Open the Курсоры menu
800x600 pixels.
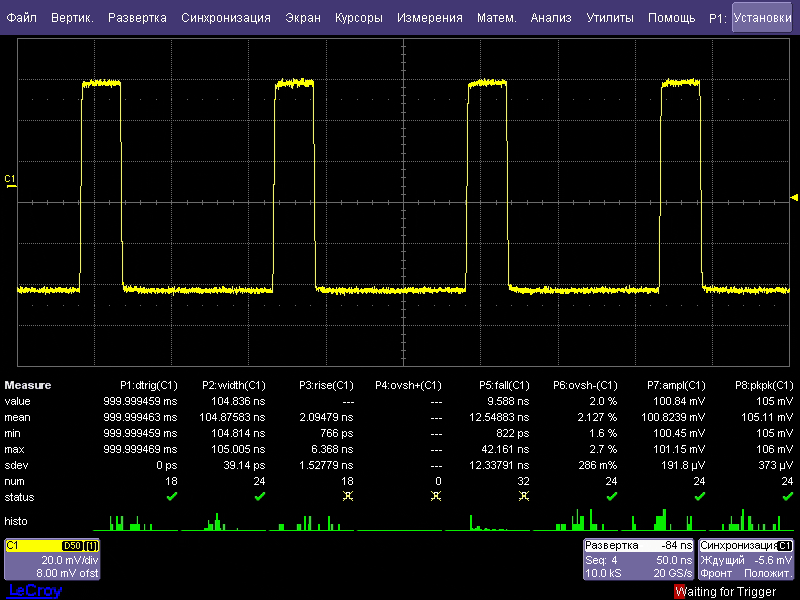point(358,18)
